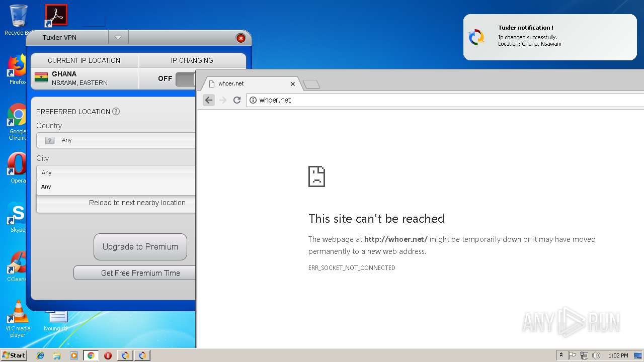Open the Adobe Acrobat desktop shortcut
Viewport: 644px width, 362px height.
click(56, 15)
